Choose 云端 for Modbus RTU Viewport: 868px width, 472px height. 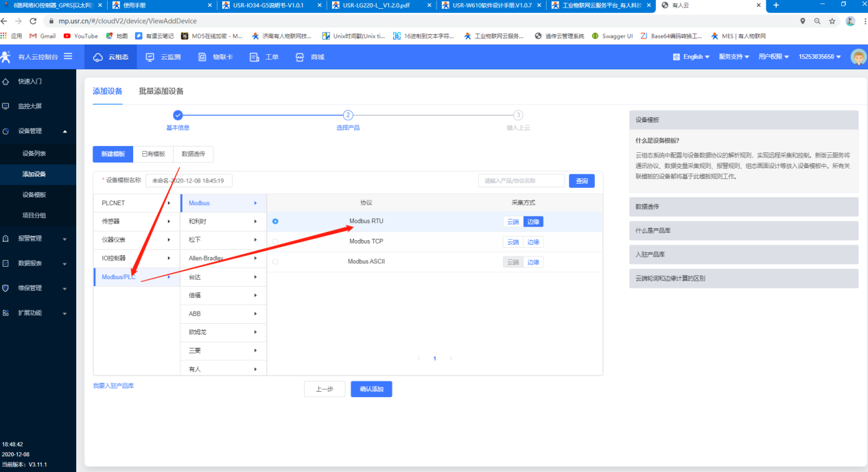[x=513, y=222]
